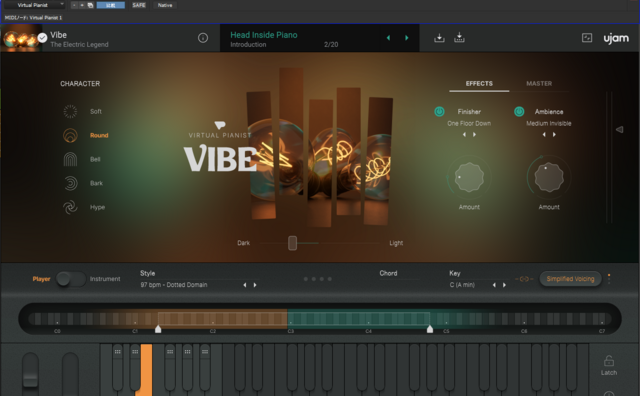Toggle the SAFE button in host bar
The height and width of the screenshot is (396, 640).
[x=139, y=5]
